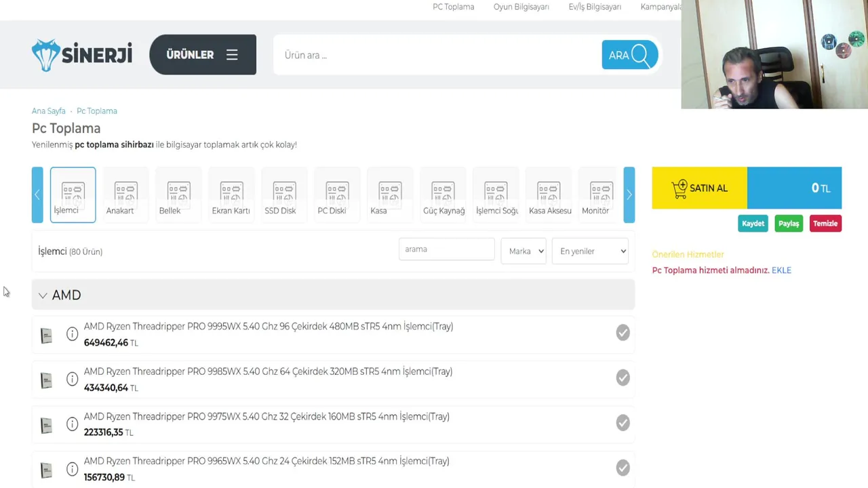Select the Anakart category tab
Viewport: 868px width, 488px height.
point(125,196)
